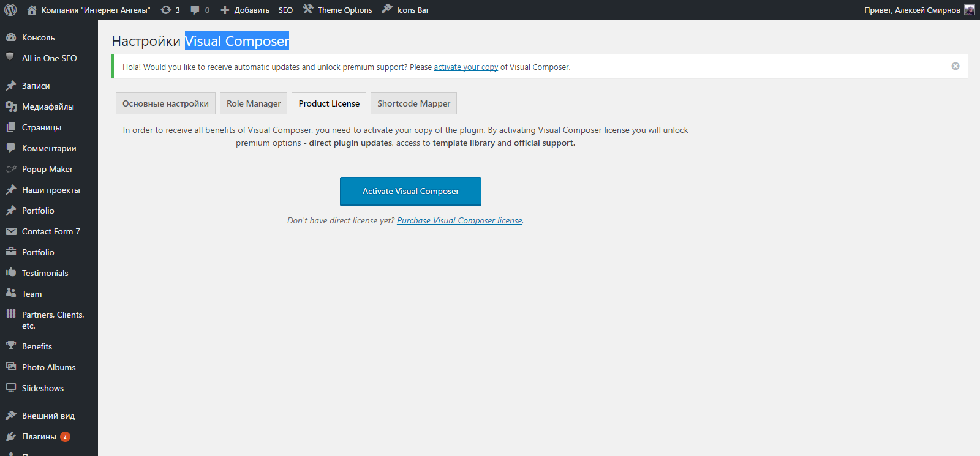
Task: Click the Popup Maker icon
Action: 11,169
